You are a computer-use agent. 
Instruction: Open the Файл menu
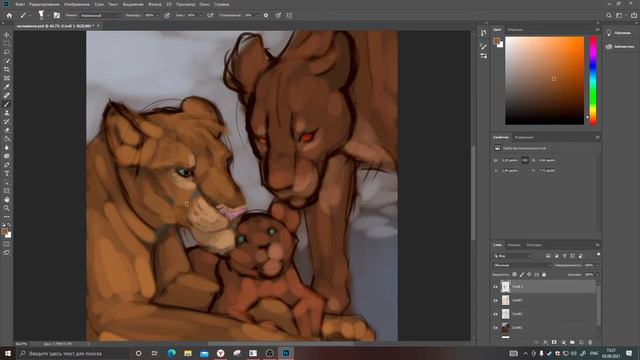coord(20,4)
